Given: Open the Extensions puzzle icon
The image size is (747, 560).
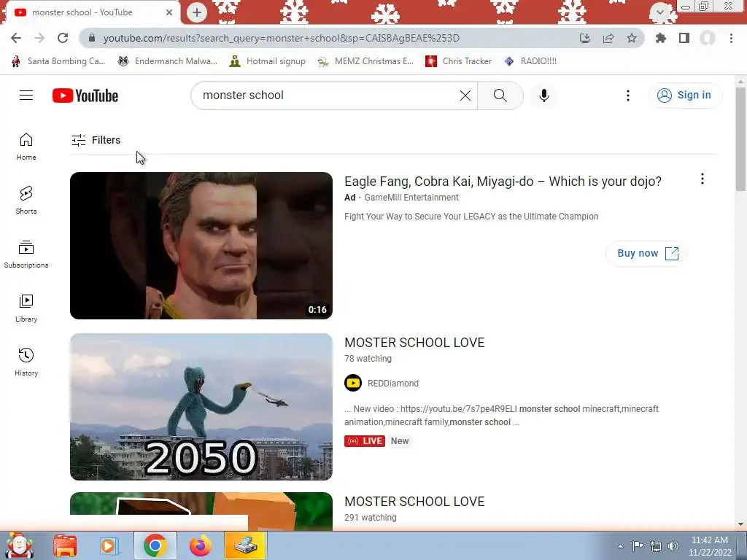Looking at the screenshot, I should pos(660,38).
